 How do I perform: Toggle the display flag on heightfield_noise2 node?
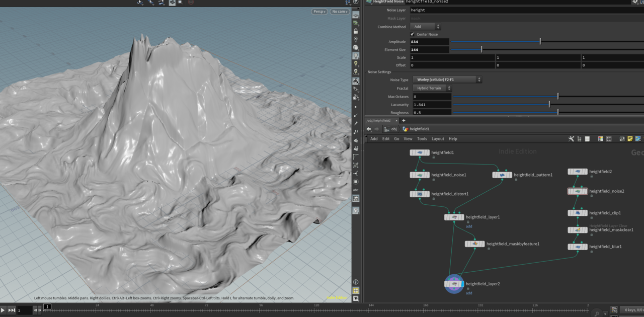pos(586,191)
